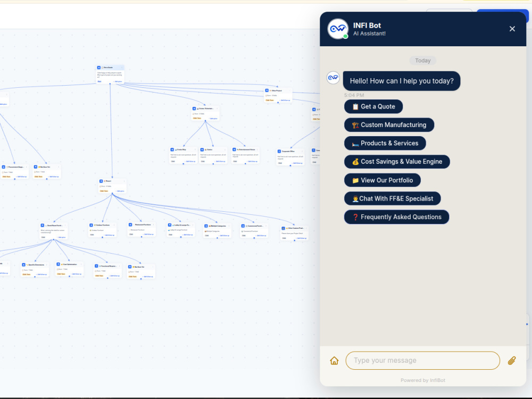This screenshot has width=532, height=399.
Task: Open Frequently Asked Questions in the chat
Action: point(397,217)
